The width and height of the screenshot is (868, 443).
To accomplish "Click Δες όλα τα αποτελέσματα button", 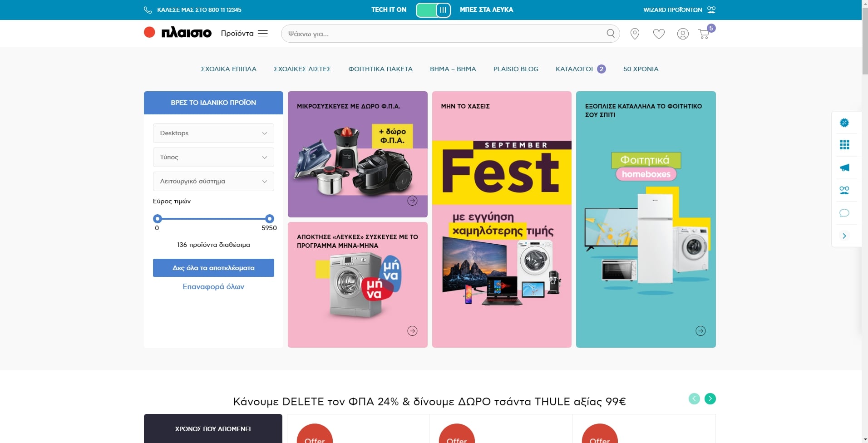I will 213,268.
